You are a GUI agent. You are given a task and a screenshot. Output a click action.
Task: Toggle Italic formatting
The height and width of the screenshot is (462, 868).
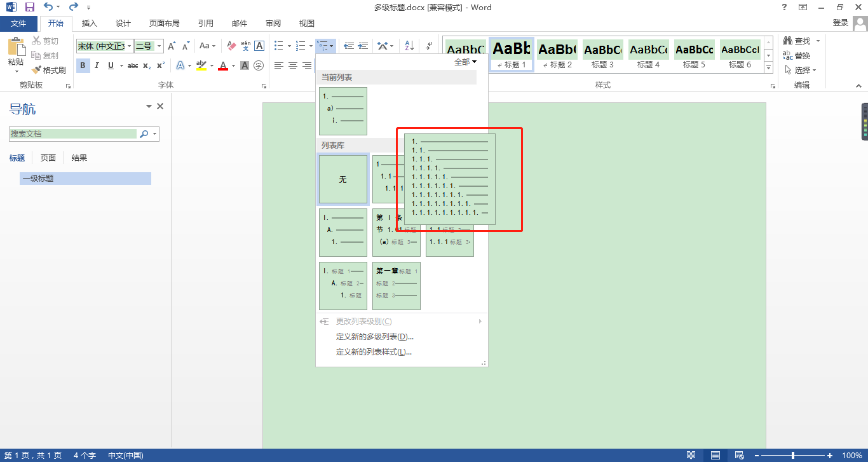(97, 65)
